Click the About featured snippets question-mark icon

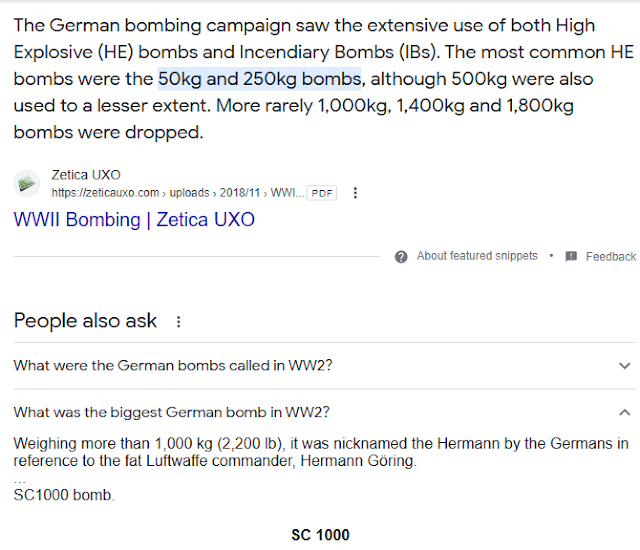401,256
